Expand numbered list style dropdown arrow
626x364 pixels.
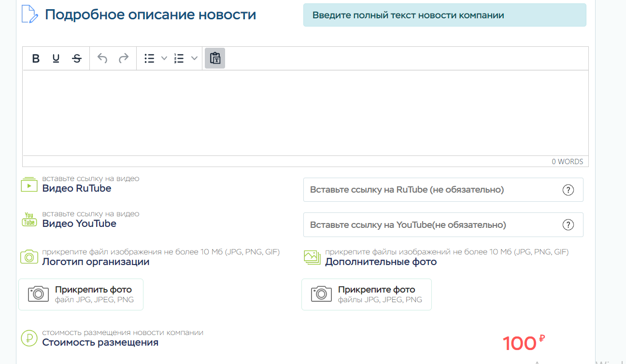tap(194, 58)
